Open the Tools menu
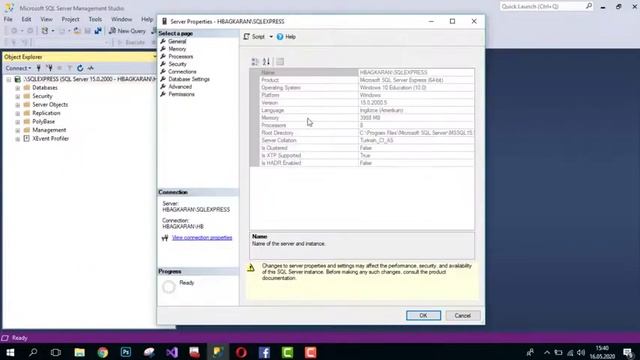The image size is (640, 360). [x=95, y=19]
